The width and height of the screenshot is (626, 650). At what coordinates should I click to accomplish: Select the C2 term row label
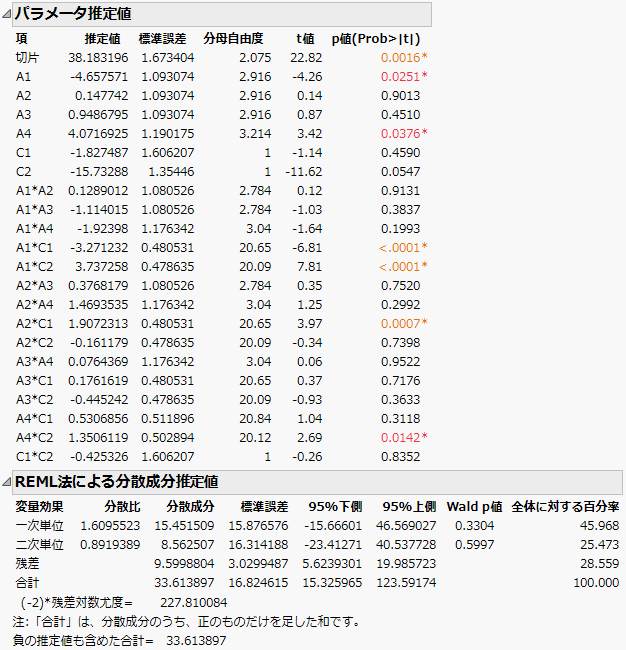tap(24, 172)
